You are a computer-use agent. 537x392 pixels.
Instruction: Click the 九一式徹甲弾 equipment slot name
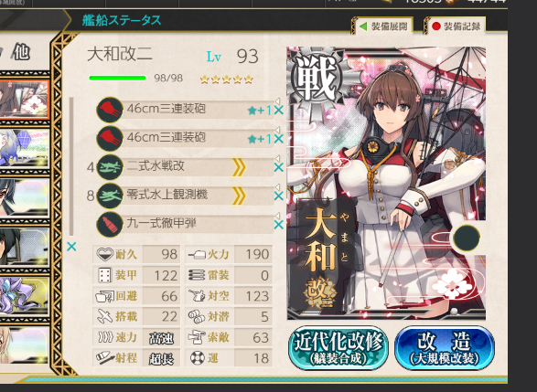pyautogui.click(x=161, y=223)
